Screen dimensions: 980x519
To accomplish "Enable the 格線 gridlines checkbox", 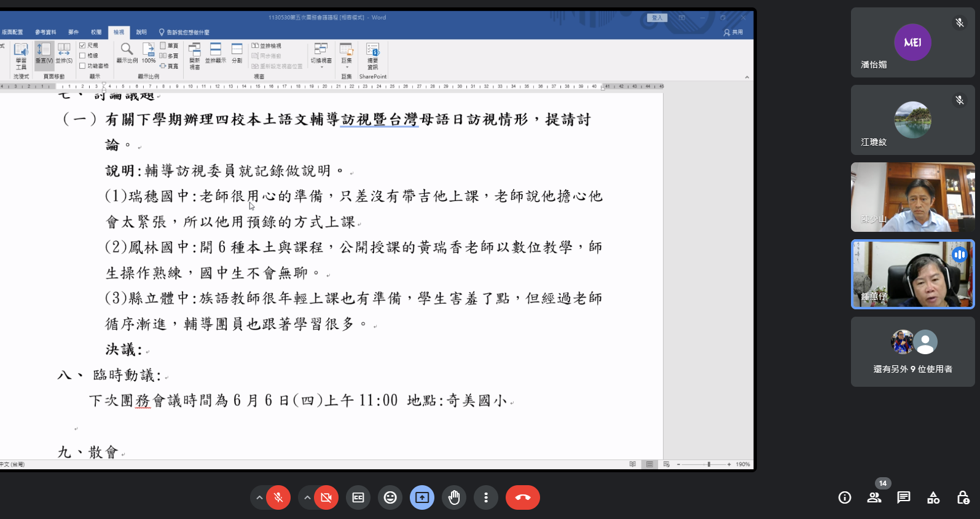I will pyautogui.click(x=82, y=55).
